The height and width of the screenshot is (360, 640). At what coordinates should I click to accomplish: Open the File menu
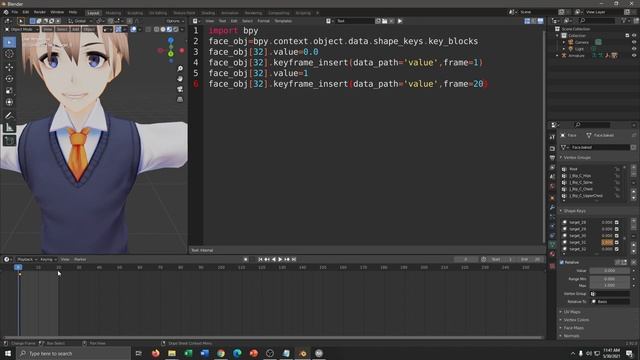pyautogui.click(x=15, y=12)
